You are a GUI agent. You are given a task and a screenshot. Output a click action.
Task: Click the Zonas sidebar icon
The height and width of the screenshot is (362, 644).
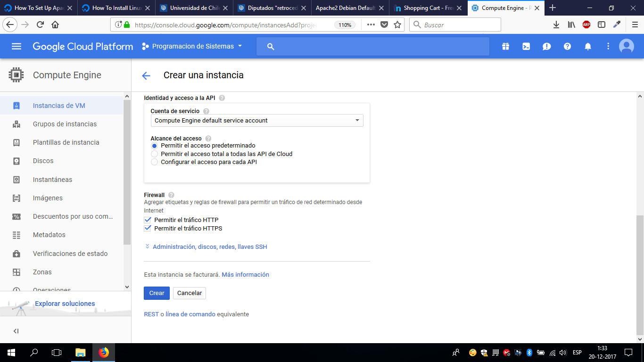[x=17, y=272]
